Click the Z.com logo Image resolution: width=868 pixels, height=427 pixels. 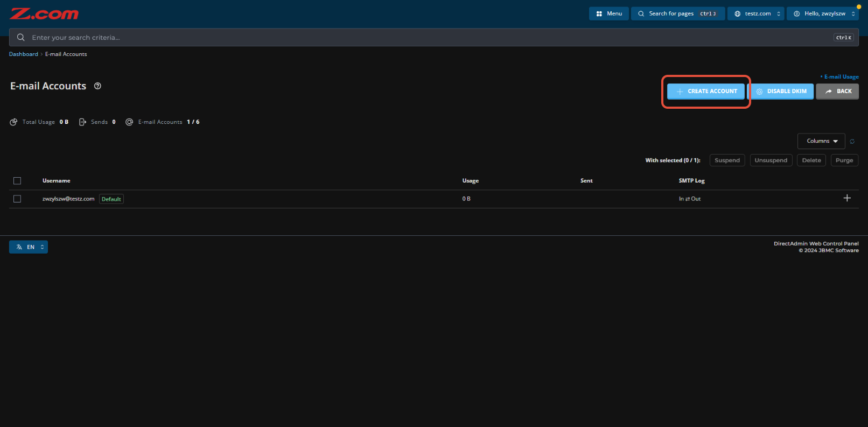pos(44,13)
